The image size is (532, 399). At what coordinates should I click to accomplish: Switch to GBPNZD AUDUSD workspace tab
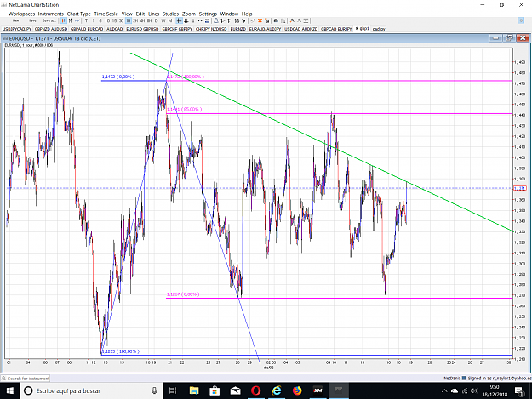51,29
